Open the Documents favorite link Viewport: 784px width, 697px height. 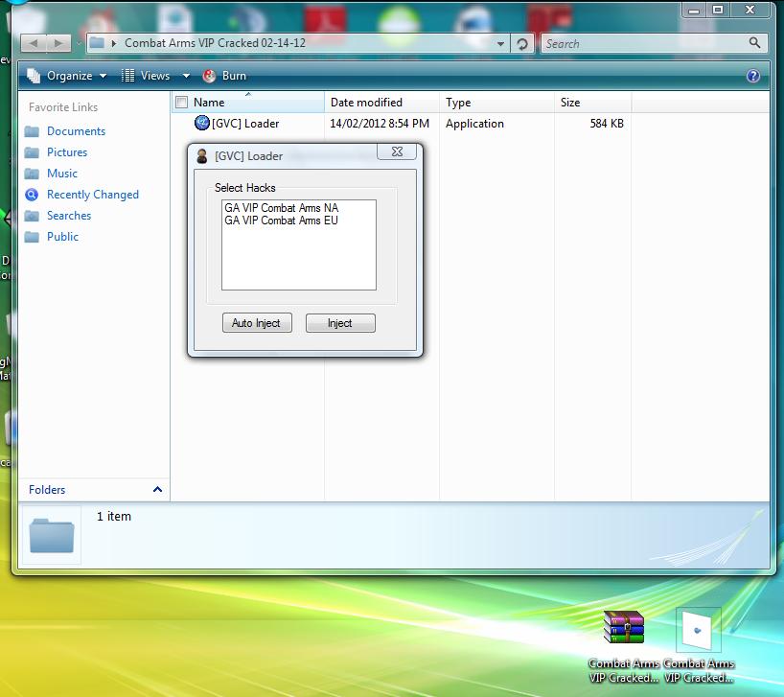point(76,131)
